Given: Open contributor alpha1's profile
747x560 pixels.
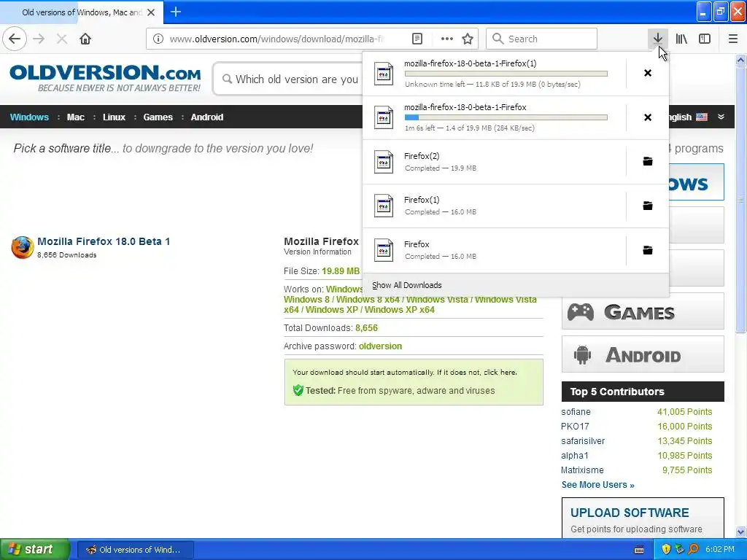Looking at the screenshot, I should coord(575,456).
